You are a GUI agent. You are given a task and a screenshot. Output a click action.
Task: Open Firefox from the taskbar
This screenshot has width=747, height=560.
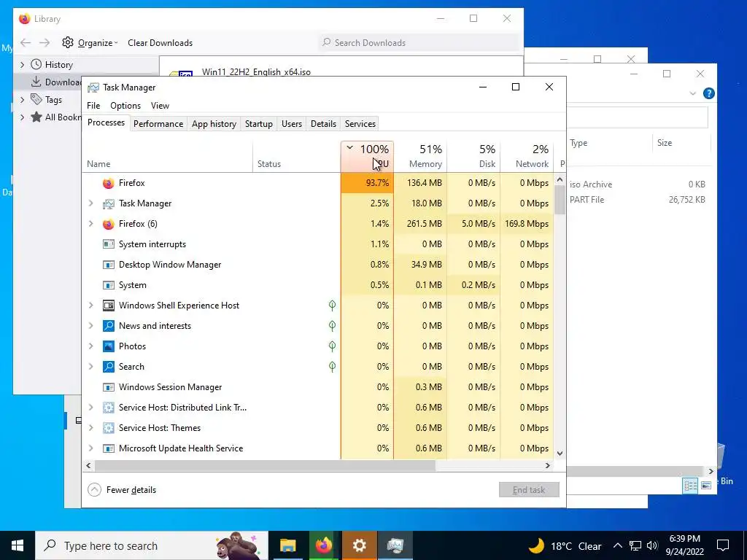(x=323, y=545)
